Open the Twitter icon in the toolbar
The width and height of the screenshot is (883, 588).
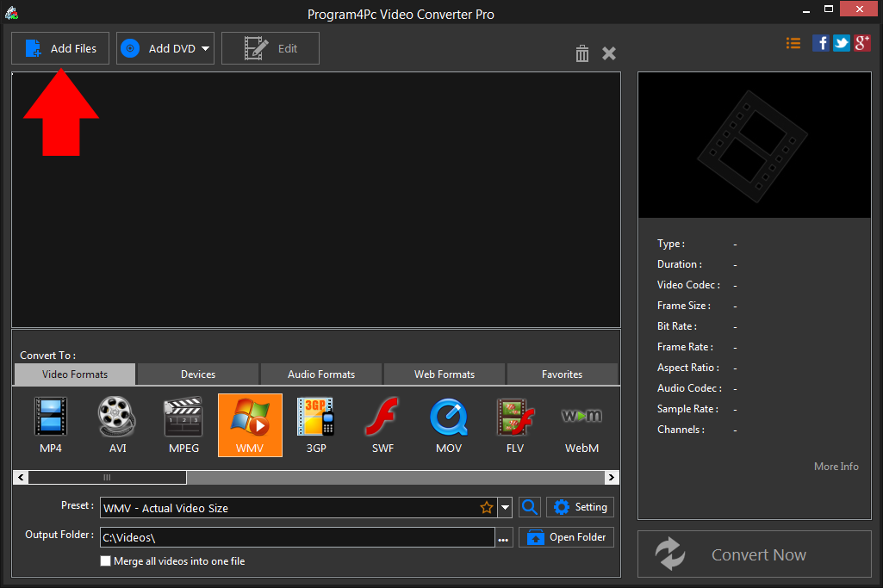[841, 42]
